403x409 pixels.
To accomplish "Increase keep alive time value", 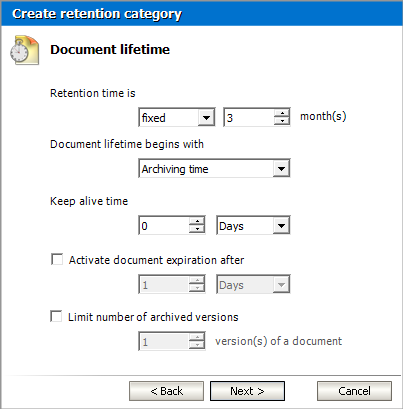I will pyautogui.click(x=197, y=221).
